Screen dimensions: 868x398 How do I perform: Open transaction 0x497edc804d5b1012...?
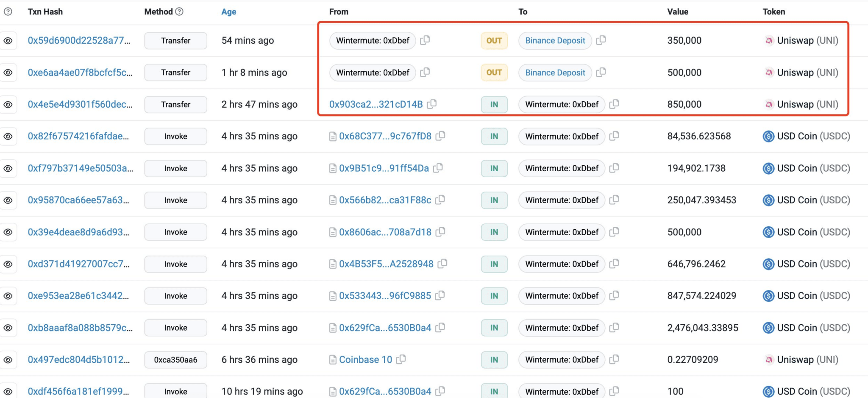coord(79,359)
